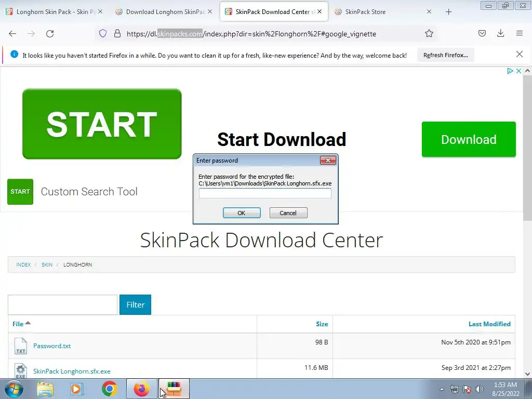Image resolution: width=532 pixels, height=399 pixels.
Task: Reload the page with the refresh icon
Action: [x=50, y=34]
